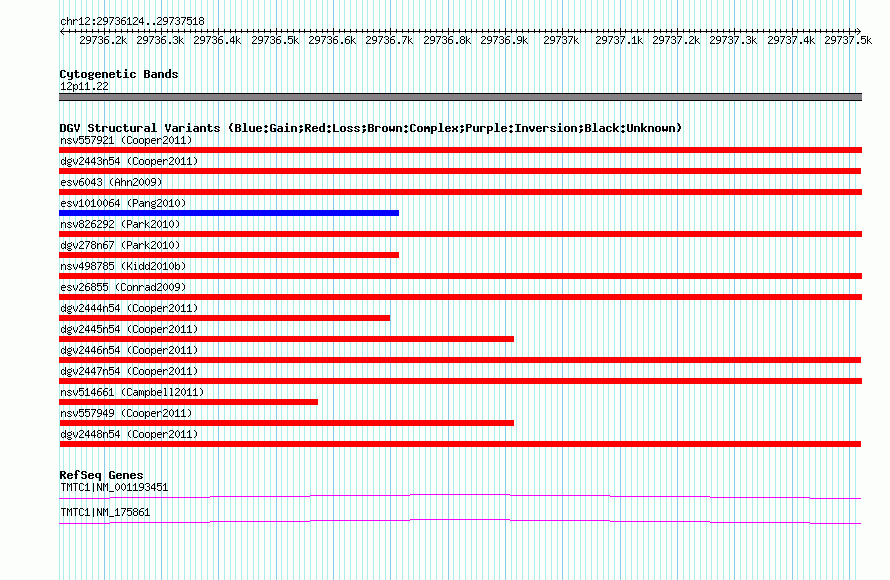Open the esv1010064 (Pang2010) label
This screenshot has height=580, width=890.
[123, 203]
